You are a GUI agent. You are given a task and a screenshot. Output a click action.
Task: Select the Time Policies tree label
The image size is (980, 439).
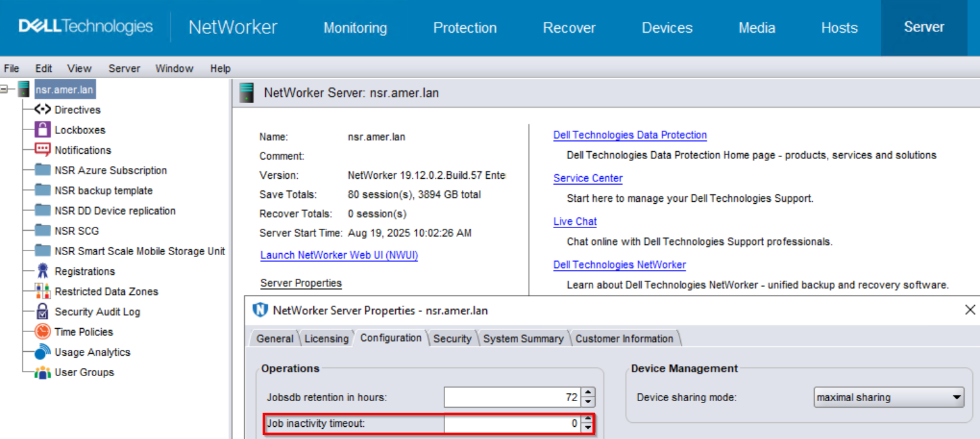pos(84,332)
